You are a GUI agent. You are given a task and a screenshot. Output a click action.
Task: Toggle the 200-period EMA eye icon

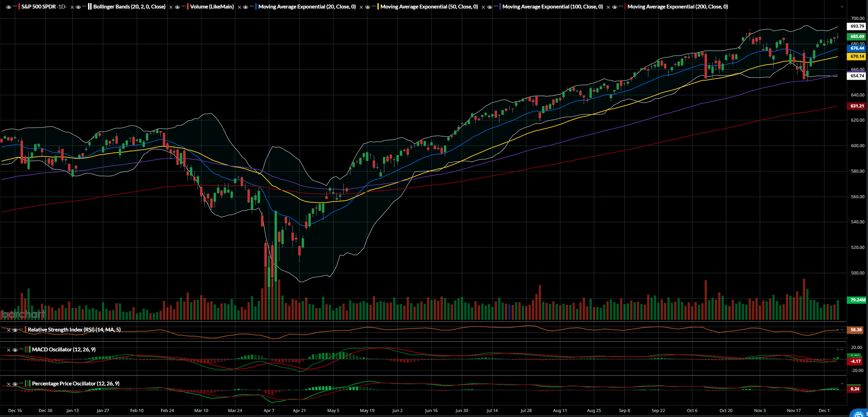[615, 7]
